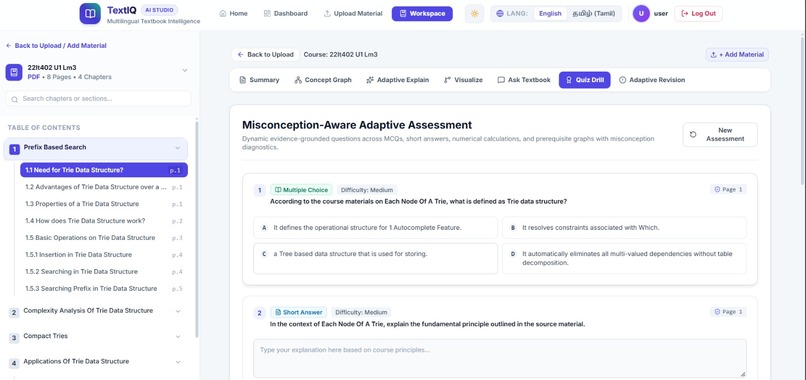Click the Short Answer tag
The height and width of the screenshot is (380, 806).
298,313
